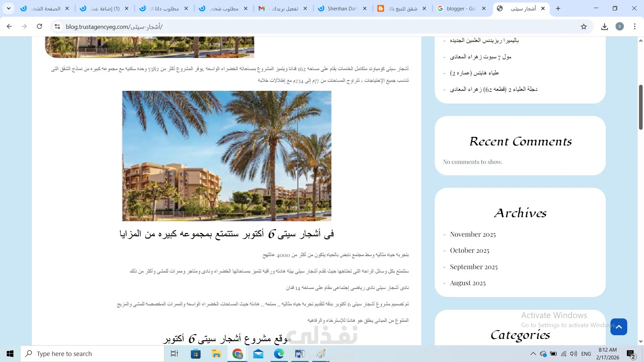
Task: Open Chrome profile avatar
Action: (620, 26)
